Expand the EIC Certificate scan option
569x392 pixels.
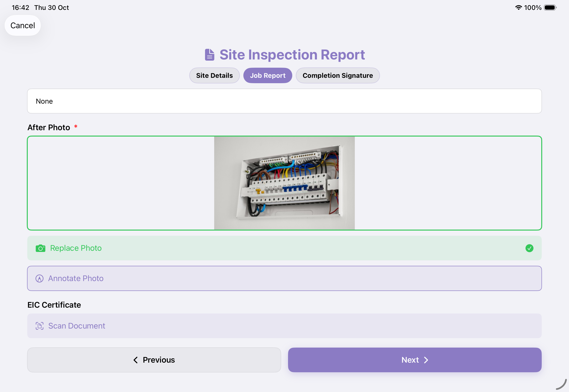click(x=284, y=326)
